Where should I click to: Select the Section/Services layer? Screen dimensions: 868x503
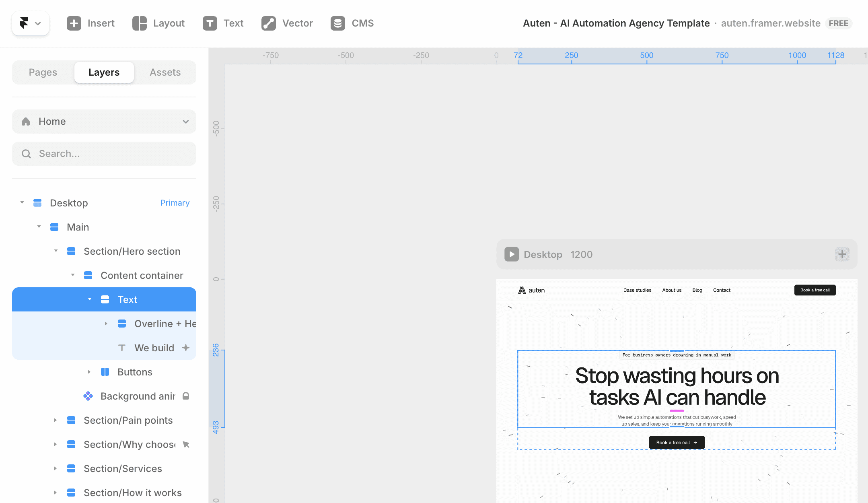coord(123,468)
